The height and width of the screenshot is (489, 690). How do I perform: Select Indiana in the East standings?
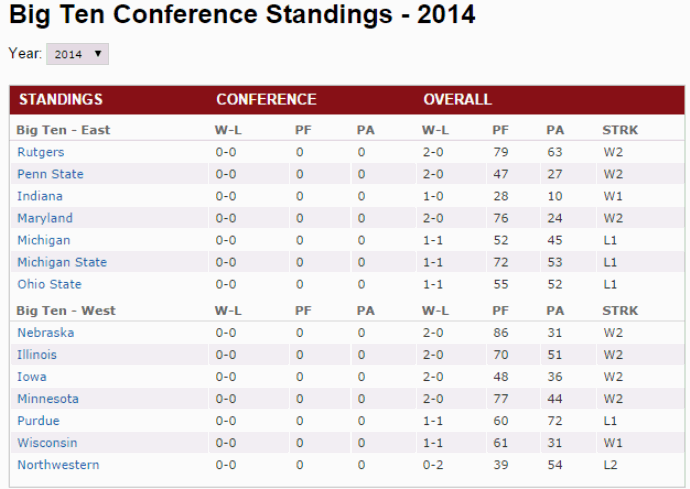click(x=40, y=196)
